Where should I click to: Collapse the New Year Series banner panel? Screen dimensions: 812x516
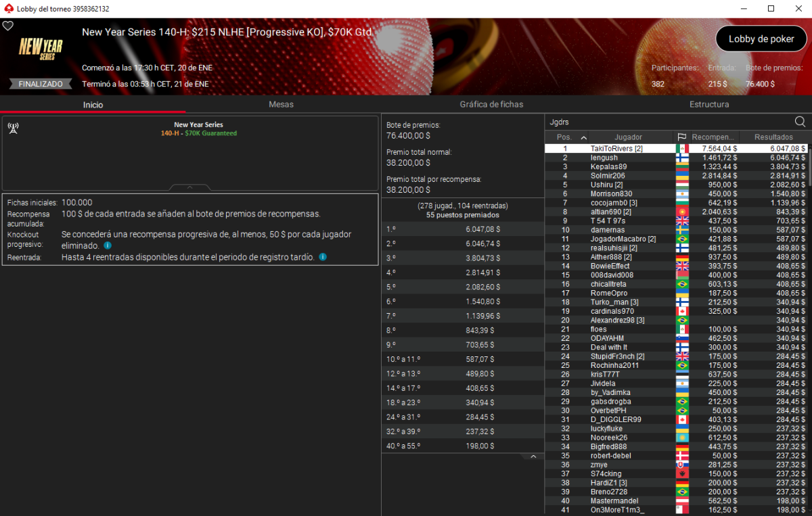tap(189, 187)
